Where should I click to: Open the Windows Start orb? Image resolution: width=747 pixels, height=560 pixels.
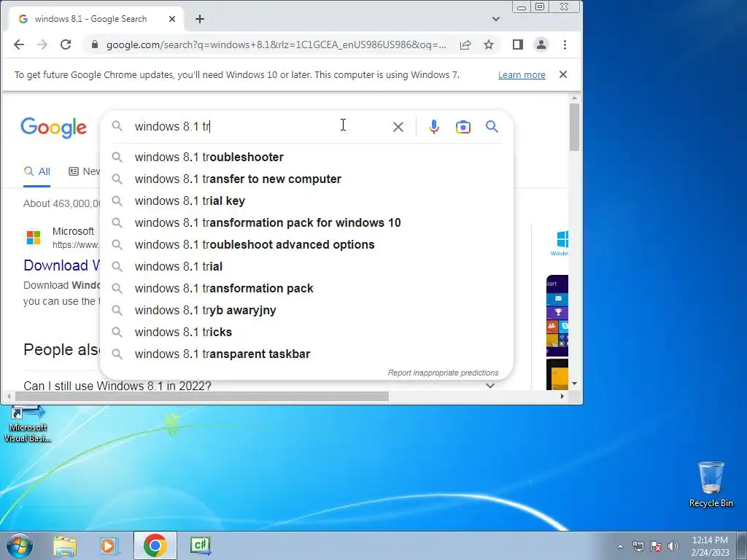click(20, 545)
